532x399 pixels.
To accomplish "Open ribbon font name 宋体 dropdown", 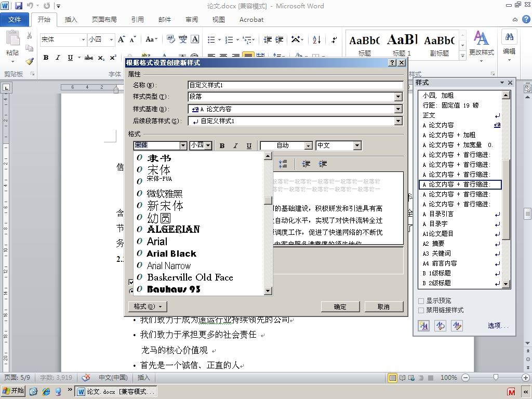I will pos(83,39).
